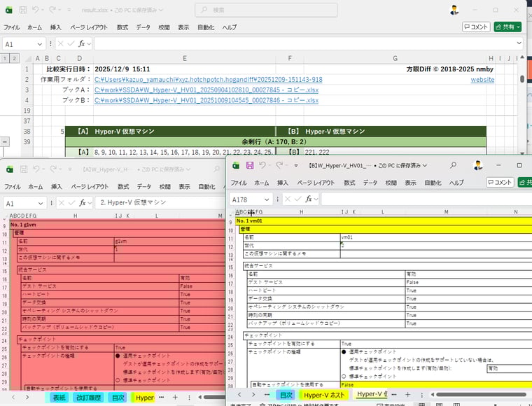Screen dimensions: 532x406
Task: Click Undo arrow in Book A title bar
Action: 36,169
